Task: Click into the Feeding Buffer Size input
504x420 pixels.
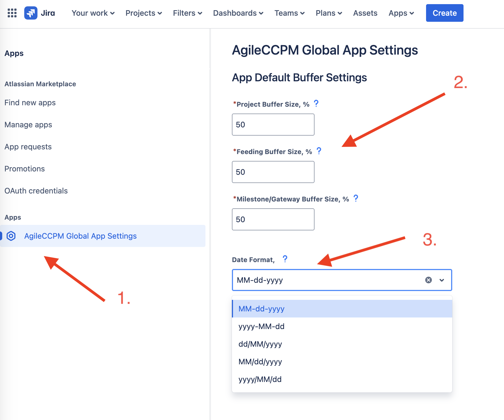Action: 273,172
